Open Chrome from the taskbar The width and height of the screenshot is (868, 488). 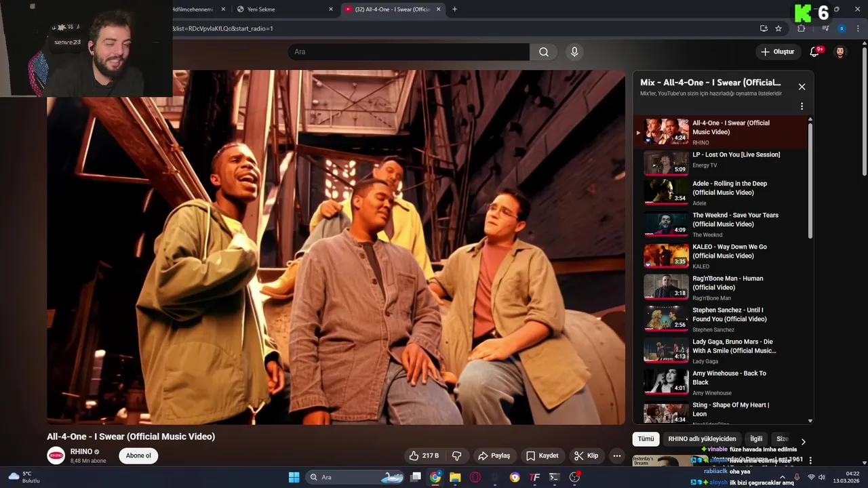coord(435,477)
